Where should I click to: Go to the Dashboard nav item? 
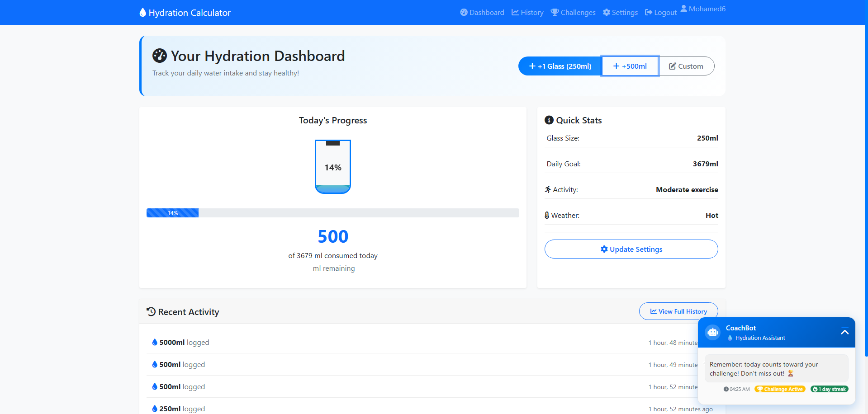(482, 13)
